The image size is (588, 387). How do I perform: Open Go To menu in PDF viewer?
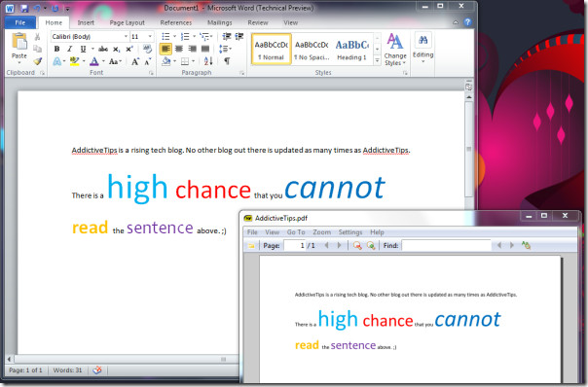[296, 232]
